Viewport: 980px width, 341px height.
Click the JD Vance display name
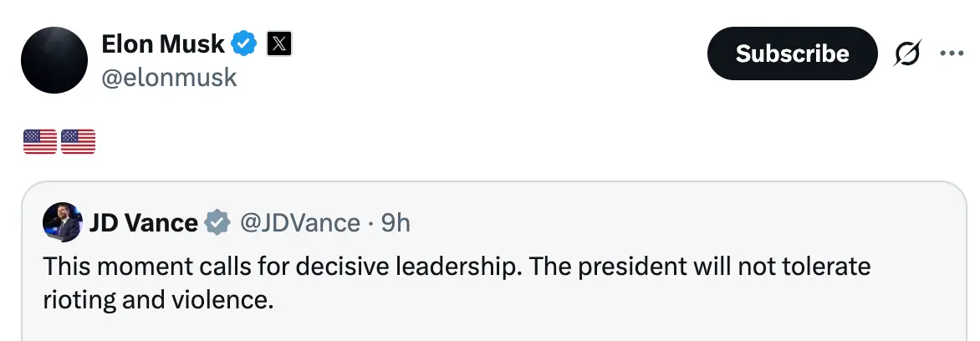tap(144, 223)
